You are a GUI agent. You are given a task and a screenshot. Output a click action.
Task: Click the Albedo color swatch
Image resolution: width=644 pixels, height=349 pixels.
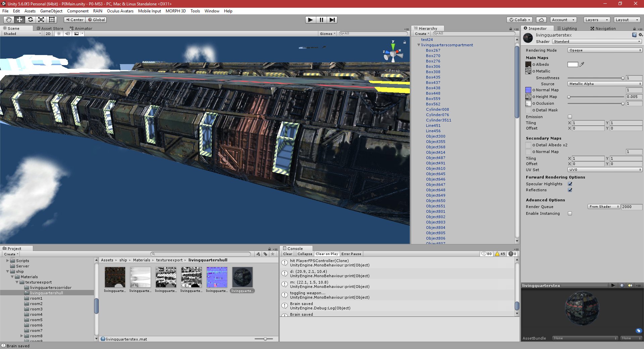573,64
